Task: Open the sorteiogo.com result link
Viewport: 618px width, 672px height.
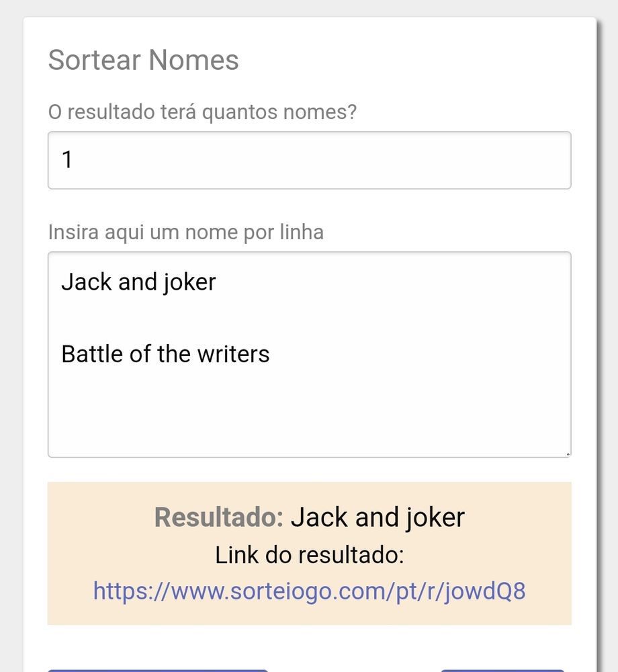Action: click(309, 591)
